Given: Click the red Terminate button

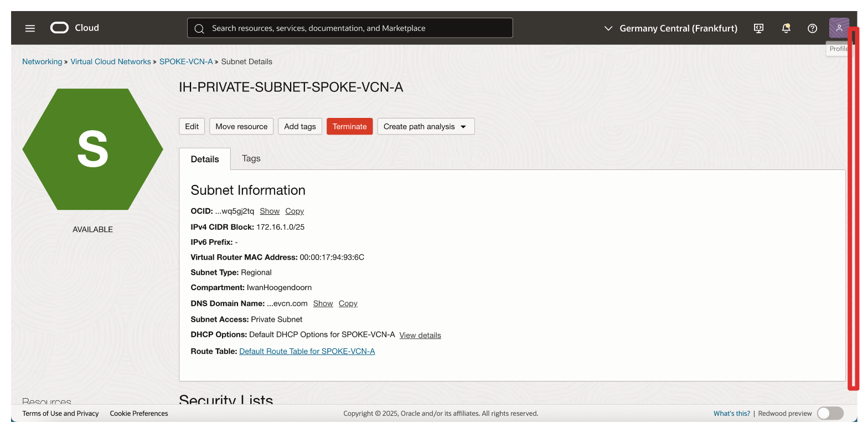Looking at the screenshot, I should point(349,126).
